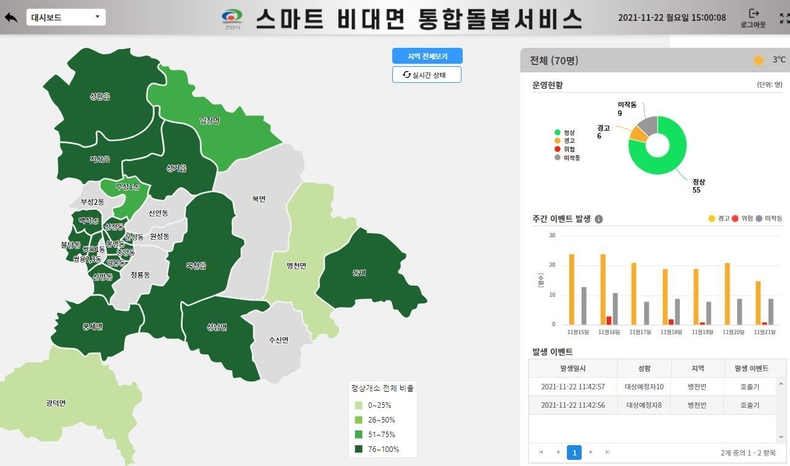The image size is (790, 466).
Task: Open the 대시보드 dropdown menu
Action: point(66,17)
